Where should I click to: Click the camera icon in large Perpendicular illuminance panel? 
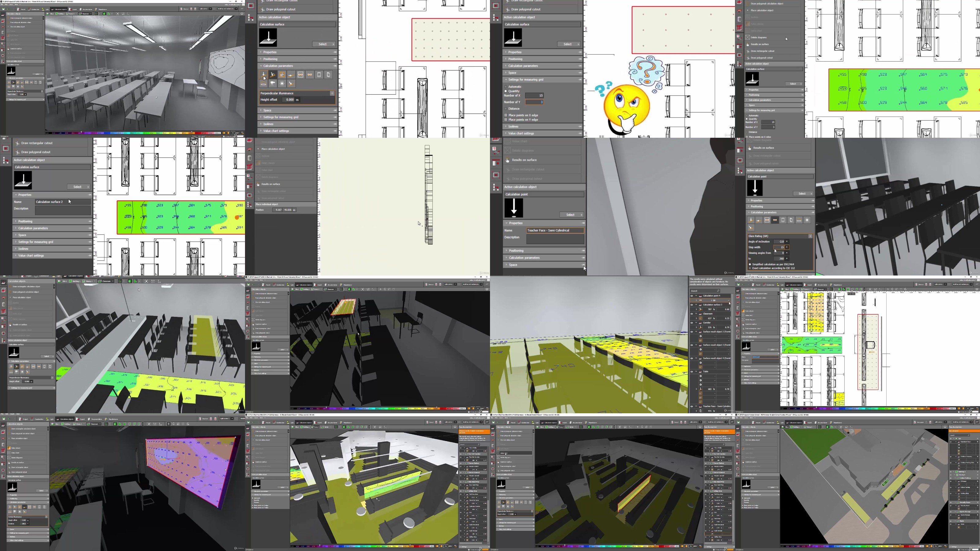coord(273,83)
